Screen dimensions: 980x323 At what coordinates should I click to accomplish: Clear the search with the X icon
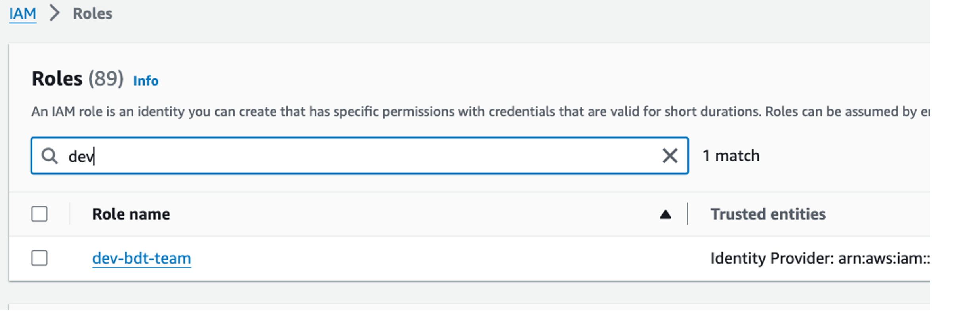coord(669,156)
